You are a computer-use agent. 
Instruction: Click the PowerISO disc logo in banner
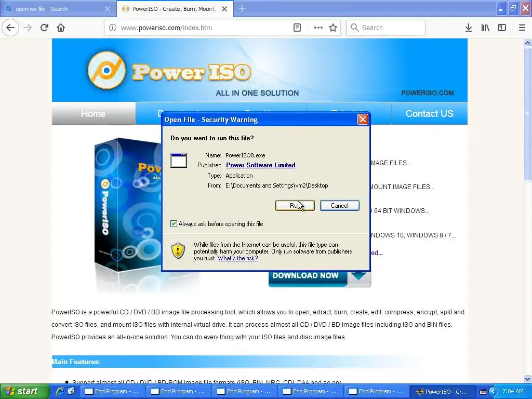pos(107,71)
